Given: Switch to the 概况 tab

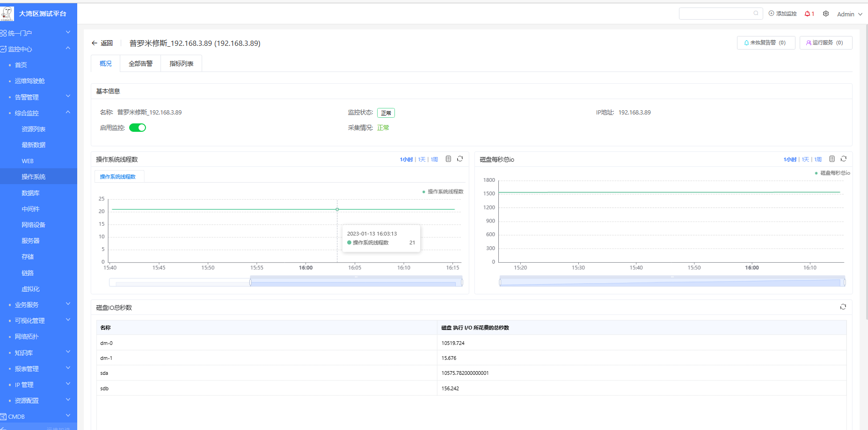Looking at the screenshot, I should (x=106, y=64).
